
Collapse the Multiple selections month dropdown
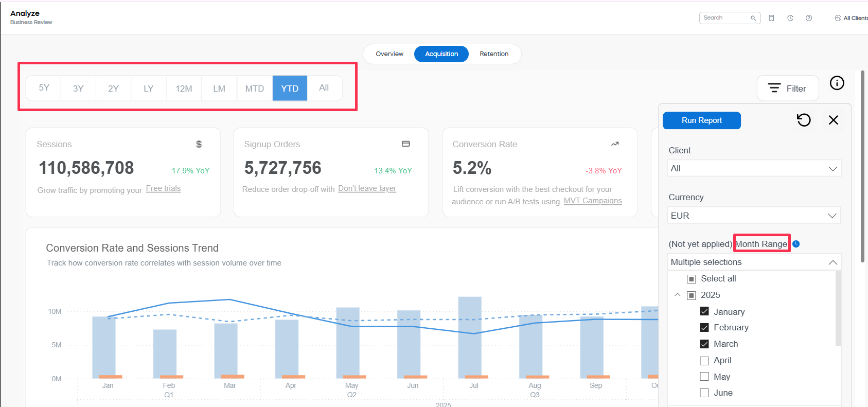point(754,262)
